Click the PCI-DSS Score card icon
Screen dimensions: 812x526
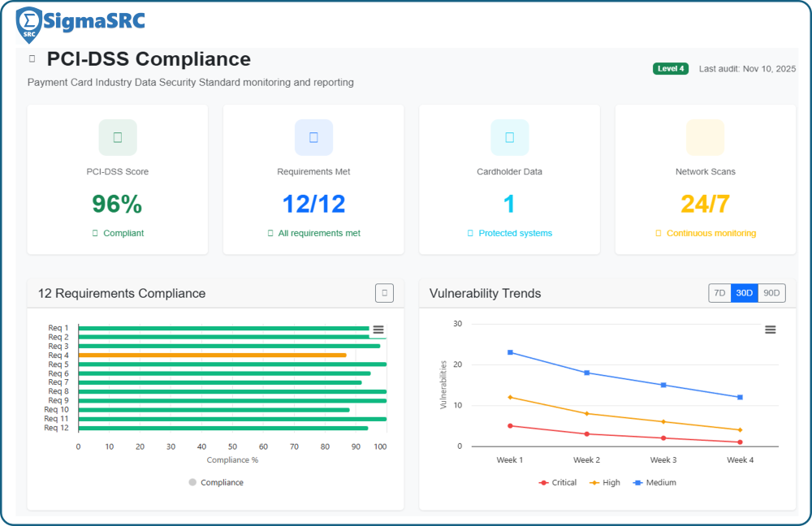(118, 137)
